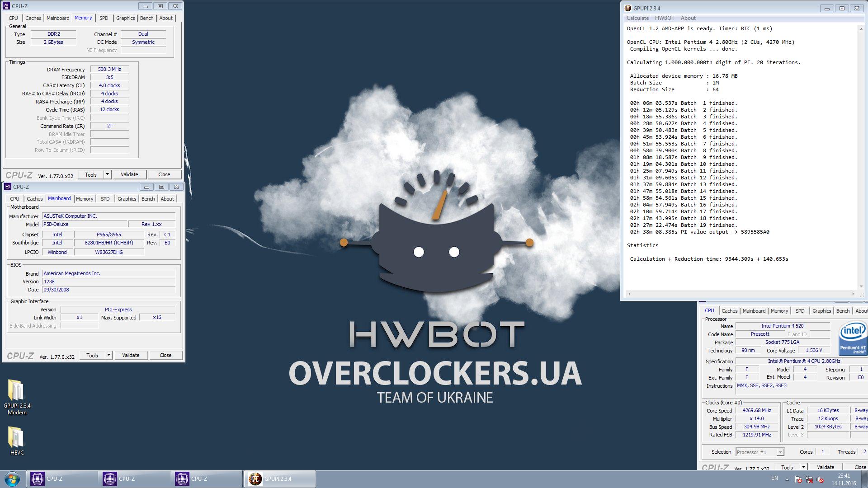Open the Calculate menu in GPUPI
The height and width of the screenshot is (488, 868).
637,18
